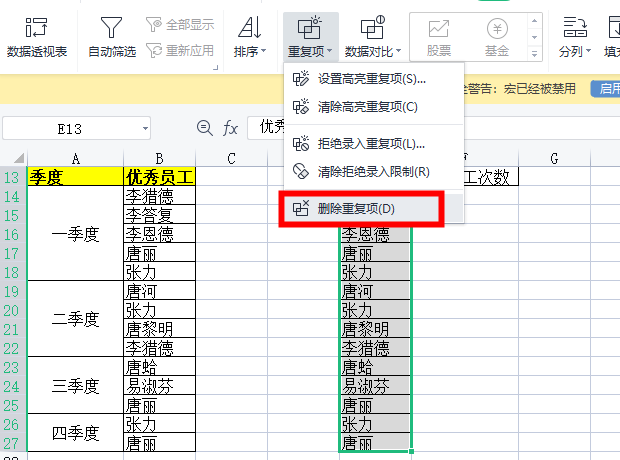The image size is (620, 460).
Task: Expand the data types gallery more arrow
Action: [534, 53]
